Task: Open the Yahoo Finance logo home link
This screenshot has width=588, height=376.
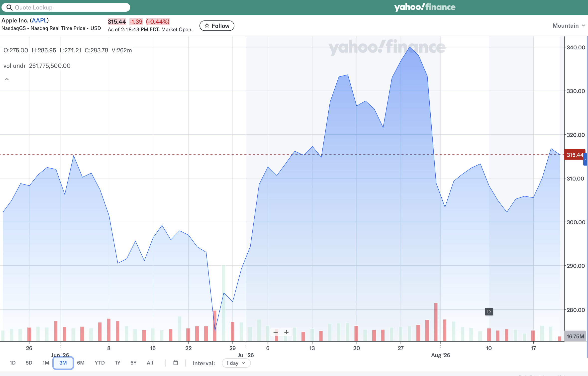Action: pos(425,7)
